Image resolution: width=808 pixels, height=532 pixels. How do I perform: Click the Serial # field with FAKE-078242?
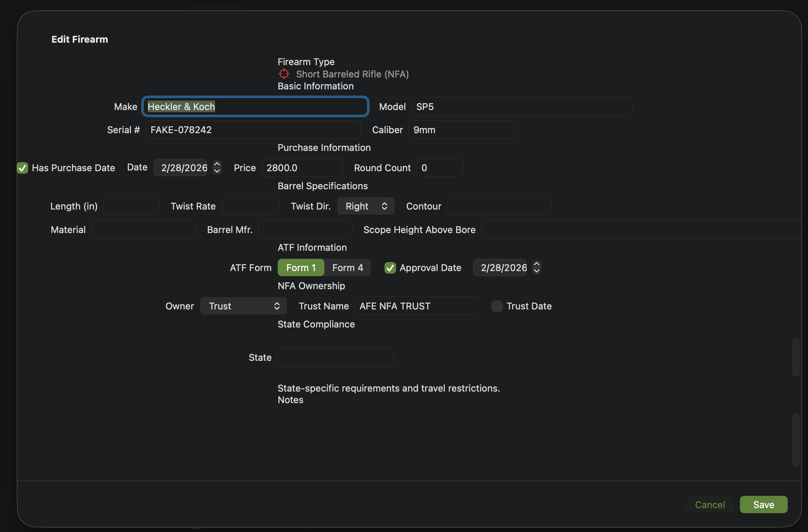coord(253,130)
